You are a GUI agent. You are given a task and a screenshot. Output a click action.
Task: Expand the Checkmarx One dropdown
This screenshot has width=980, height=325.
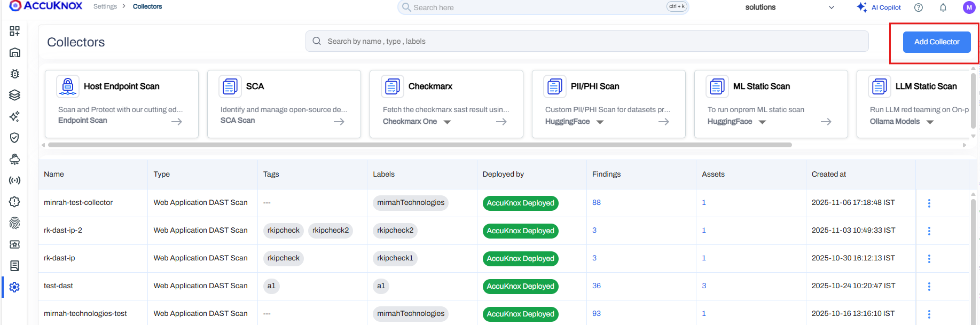pos(447,122)
